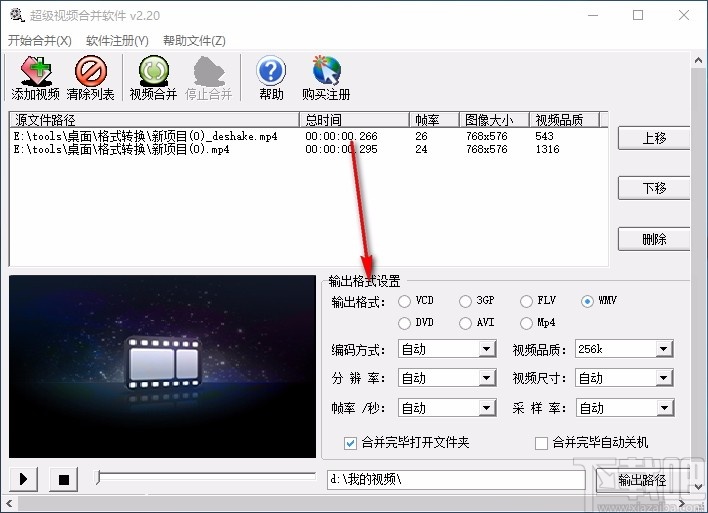
Task: Select row 新项目(0)_deshake.mp4 in list
Action: [x=308, y=136]
